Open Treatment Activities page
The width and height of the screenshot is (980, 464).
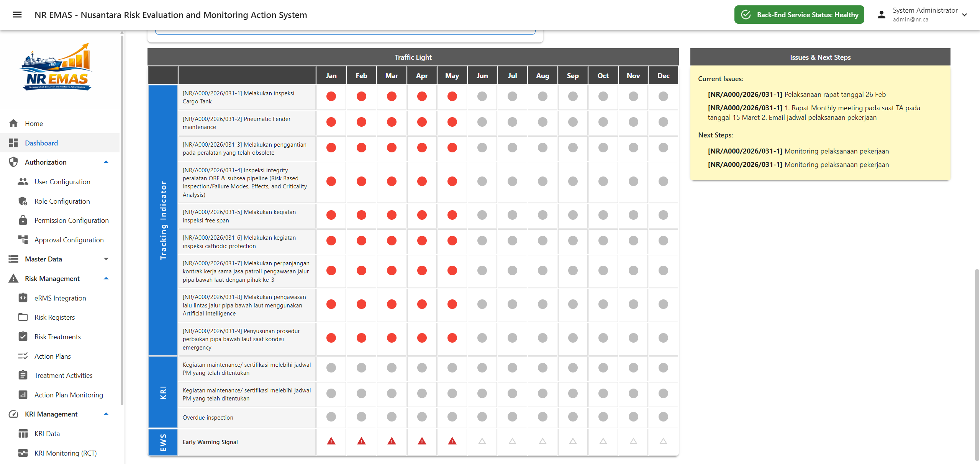click(x=60, y=375)
